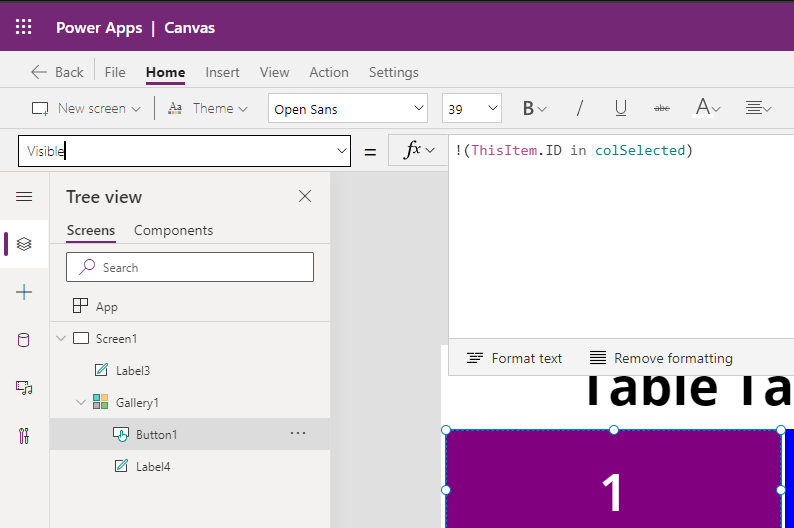Viewport: 794px width, 528px height.
Task: Close the Tree view panel
Action: point(305,196)
